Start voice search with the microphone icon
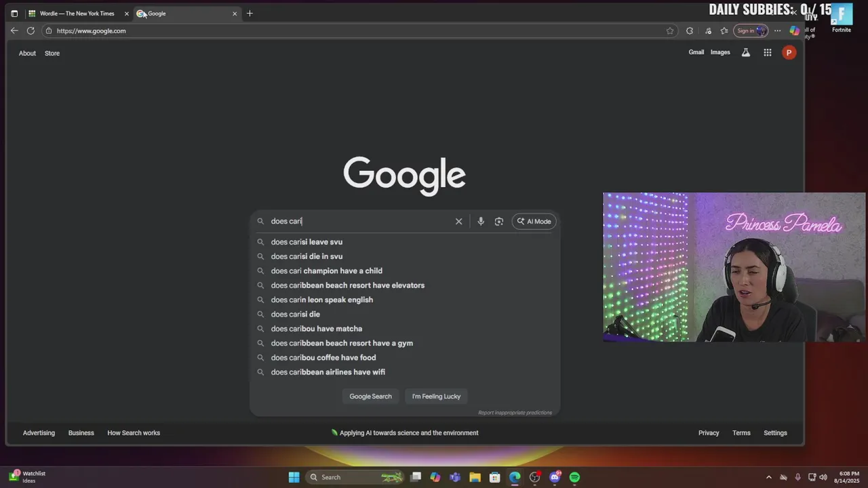The image size is (868, 488). coord(481,221)
